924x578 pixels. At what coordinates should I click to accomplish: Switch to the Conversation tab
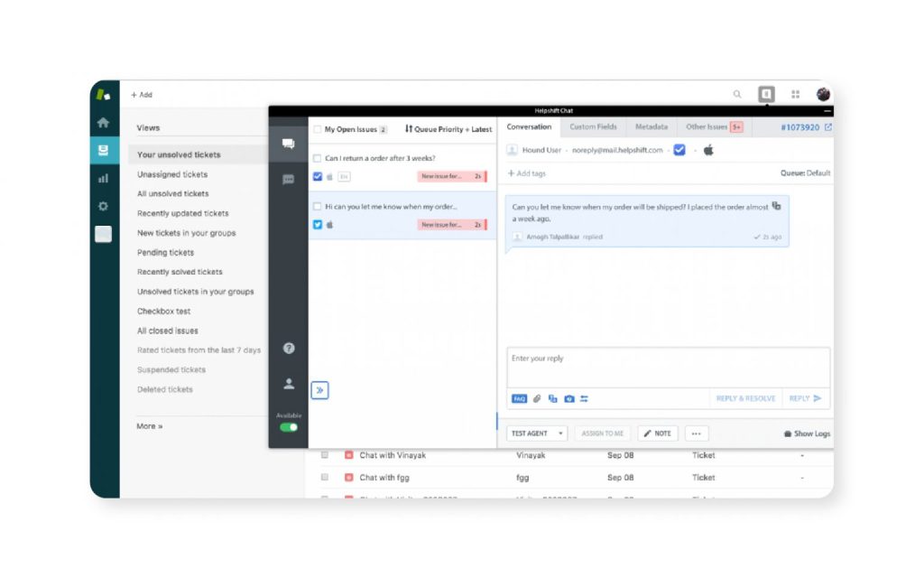point(529,126)
